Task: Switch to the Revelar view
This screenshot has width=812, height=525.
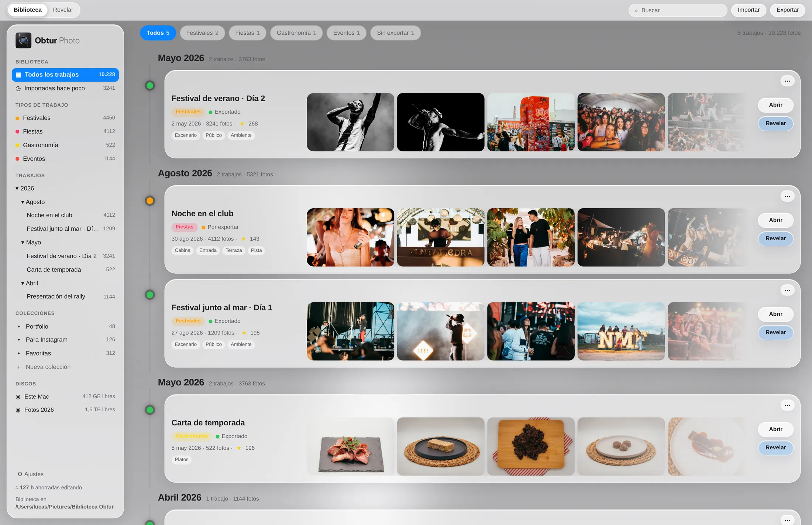Action: [x=63, y=10]
